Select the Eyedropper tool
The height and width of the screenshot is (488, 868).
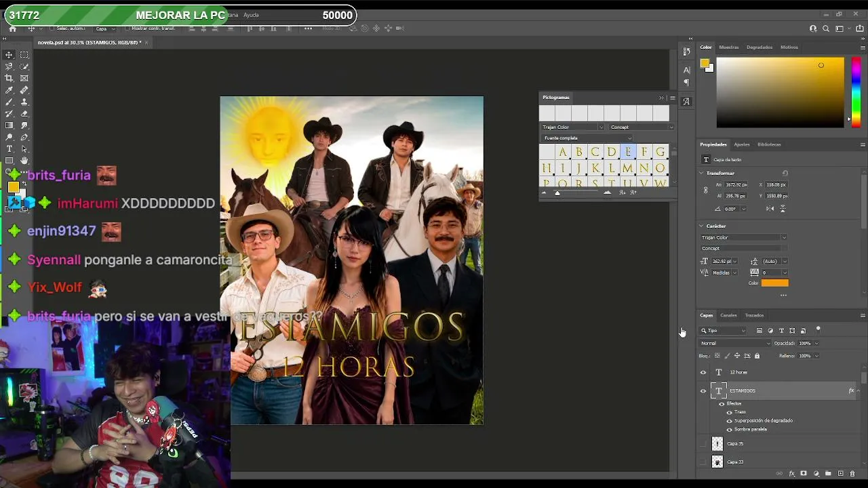pyautogui.click(x=9, y=90)
